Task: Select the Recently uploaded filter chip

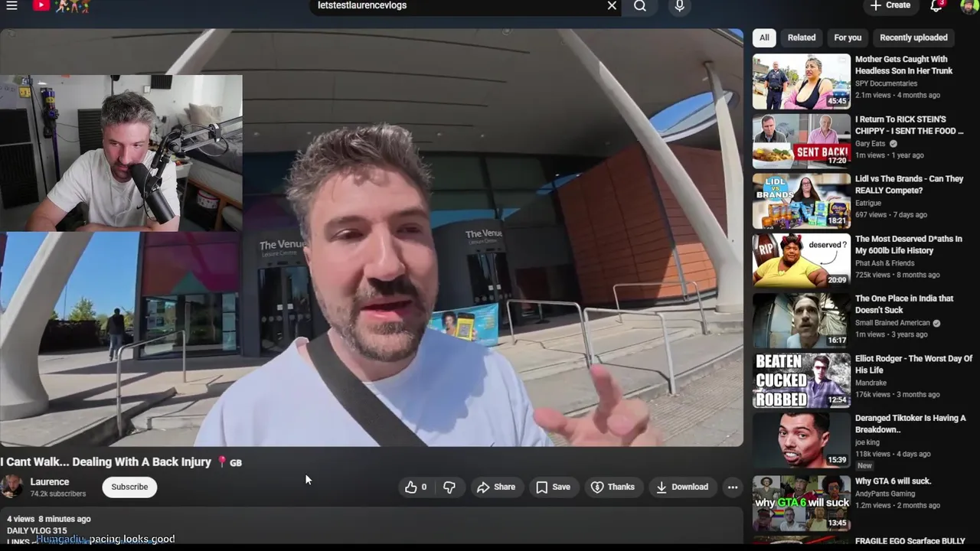Action: [x=913, y=37]
